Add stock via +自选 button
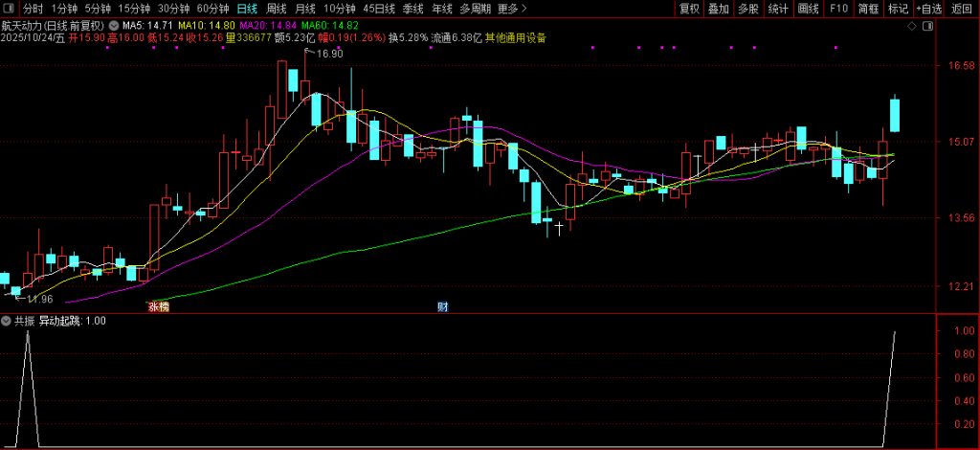This screenshot has width=980, height=450. [x=927, y=9]
